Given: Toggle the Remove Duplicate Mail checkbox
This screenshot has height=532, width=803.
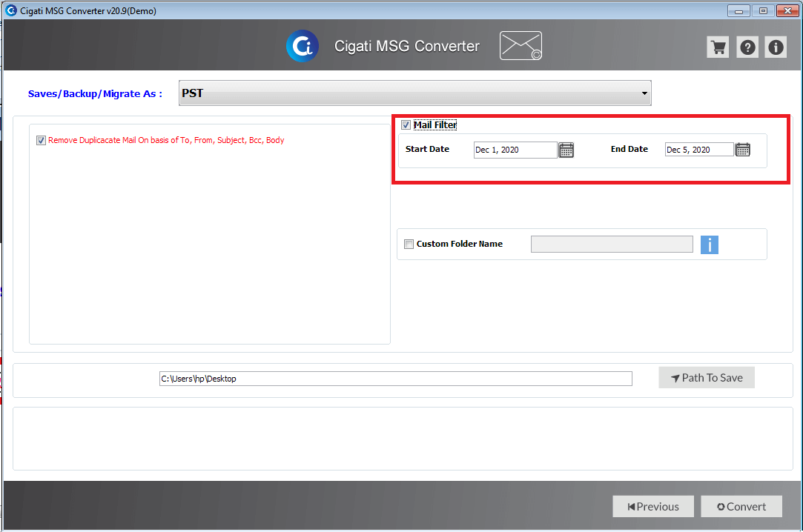Looking at the screenshot, I should click(x=41, y=140).
